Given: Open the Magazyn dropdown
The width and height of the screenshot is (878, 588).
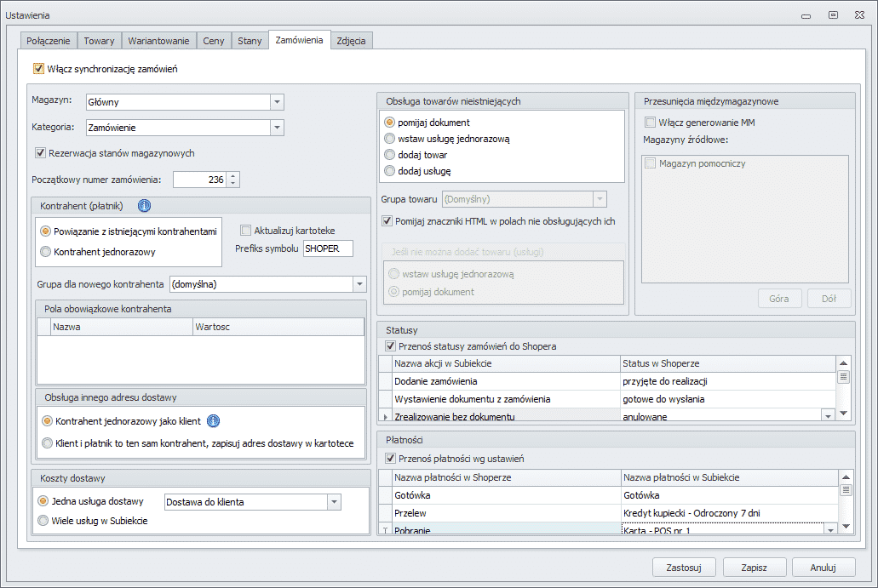Looking at the screenshot, I should pos(277,102).
